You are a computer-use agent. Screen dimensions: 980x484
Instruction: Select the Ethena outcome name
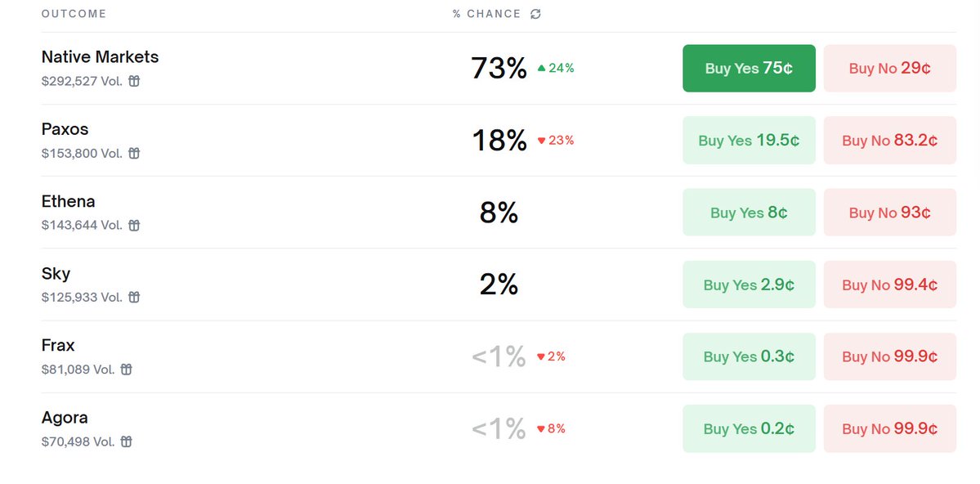[x=68, y=201]
